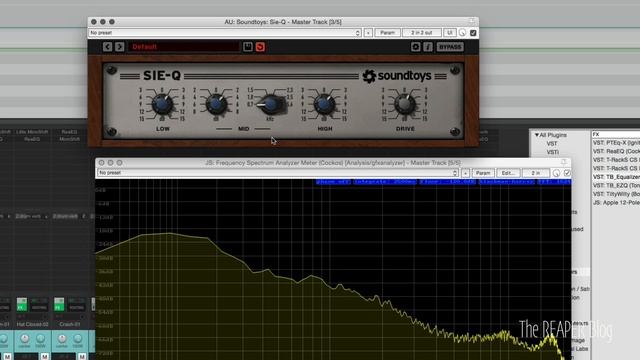This screenshot has width=640, height=360.
Task: Select the VSTi category in plugin tree
Action: pos(552,152)
